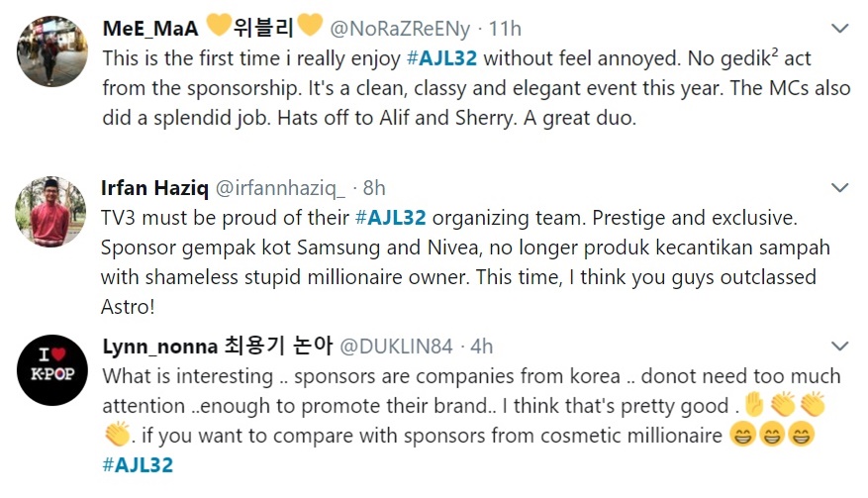Click the I love K-POP avatar
The height and width of the screenshot is (498, 868).
pyautogui.click(x=52, y=369)
